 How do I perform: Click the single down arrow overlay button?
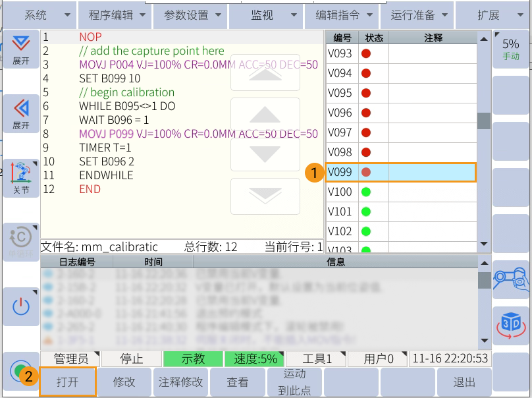265,154
